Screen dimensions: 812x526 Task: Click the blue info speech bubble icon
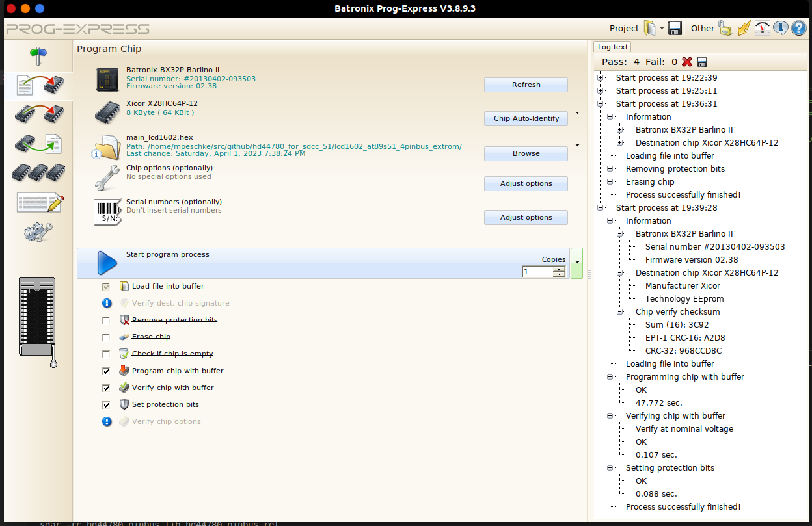tap(780, 28)
